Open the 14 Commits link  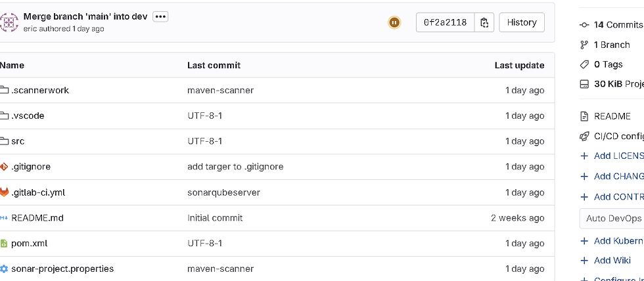[612, 24]
